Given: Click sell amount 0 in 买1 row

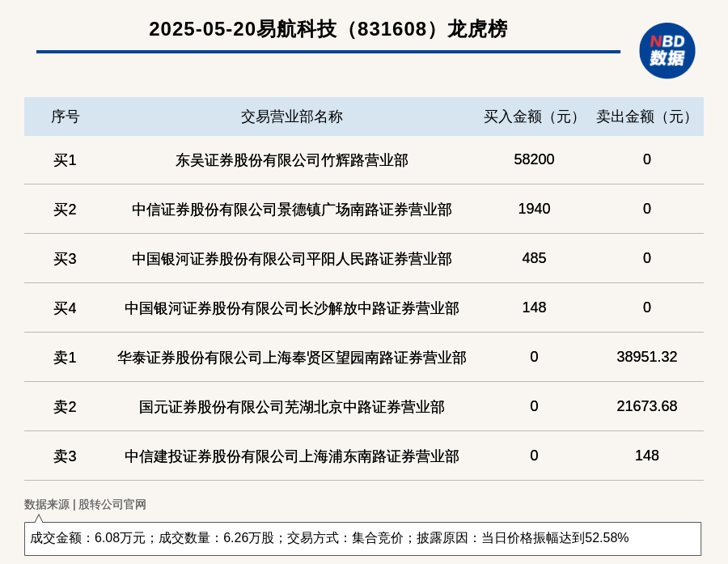Looking at the screenshot, I should tap(647, 159).
